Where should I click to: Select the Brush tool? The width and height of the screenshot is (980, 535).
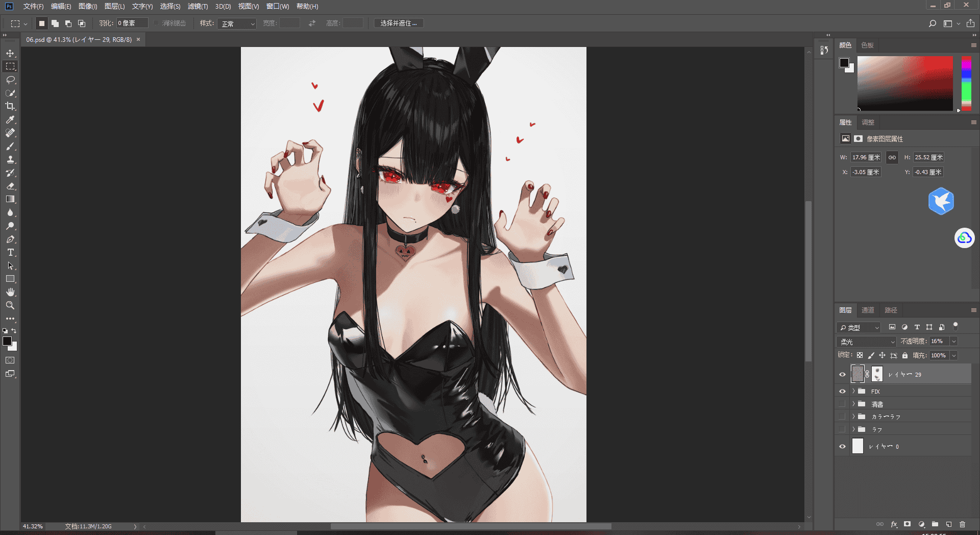10,146
